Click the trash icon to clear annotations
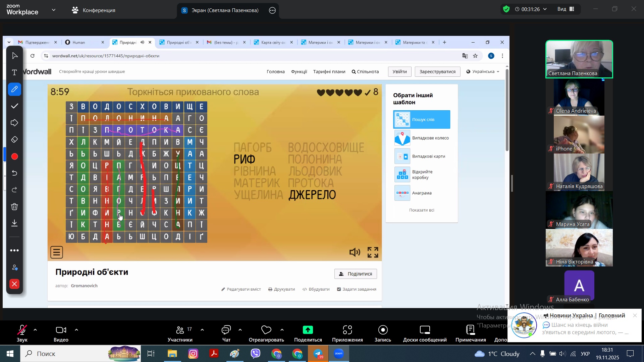The height and width of the screenshot is (362, 644). (14, 206)
